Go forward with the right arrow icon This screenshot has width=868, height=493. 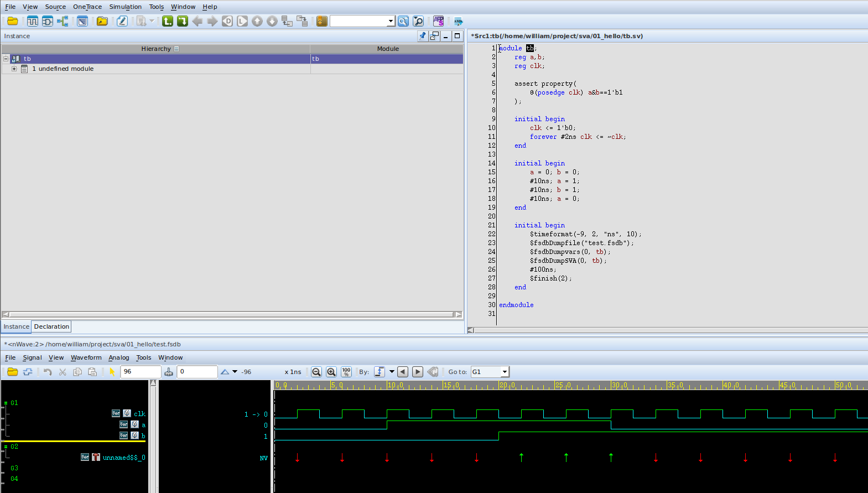[x=212, y=21]
